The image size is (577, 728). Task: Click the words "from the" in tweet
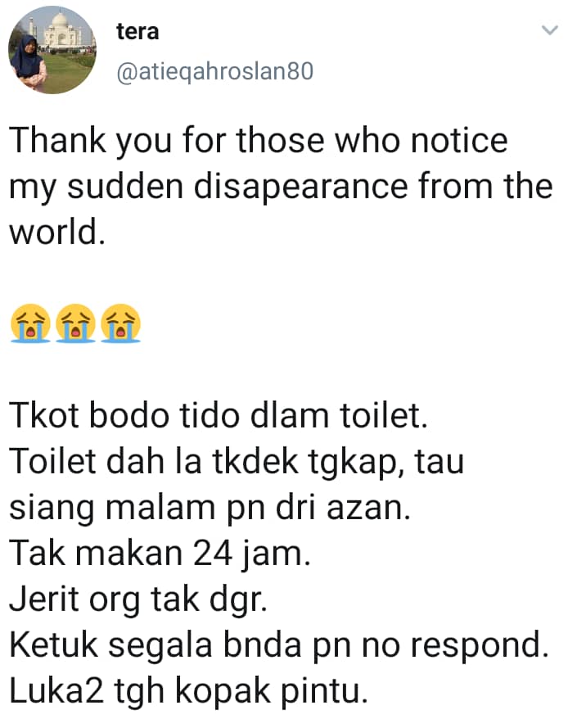[485, 187]
